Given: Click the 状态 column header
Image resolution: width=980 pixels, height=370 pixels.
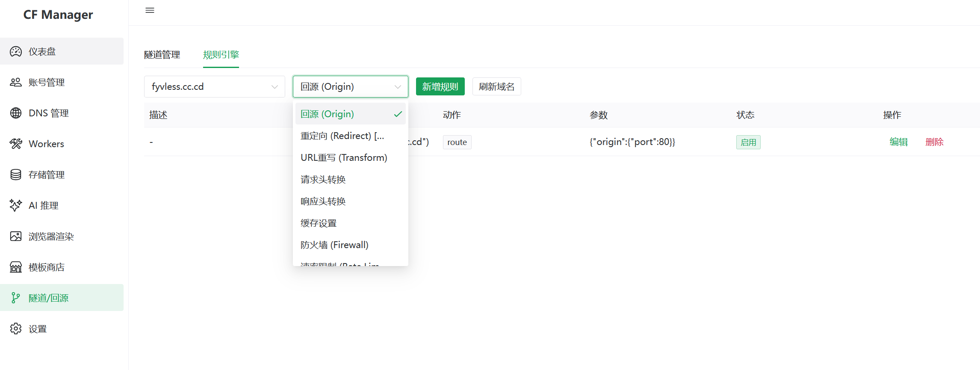Looking at the screenshot, I should point(745,115).
